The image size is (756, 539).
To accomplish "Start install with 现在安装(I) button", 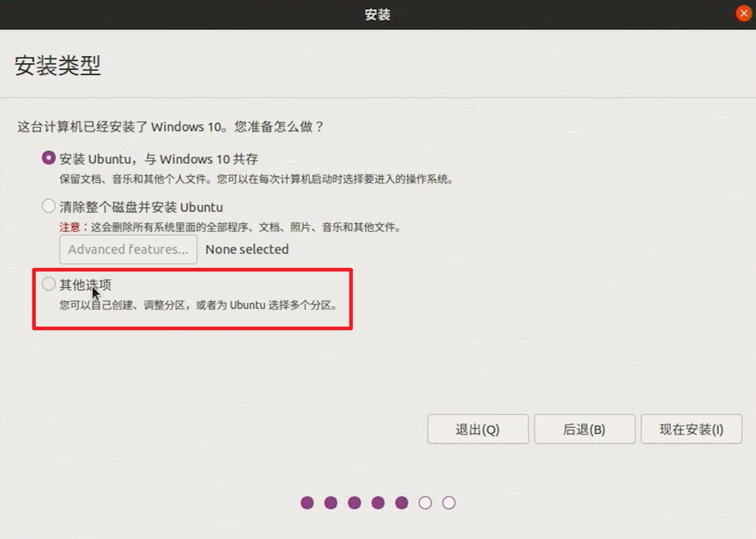I will point(691,429).
